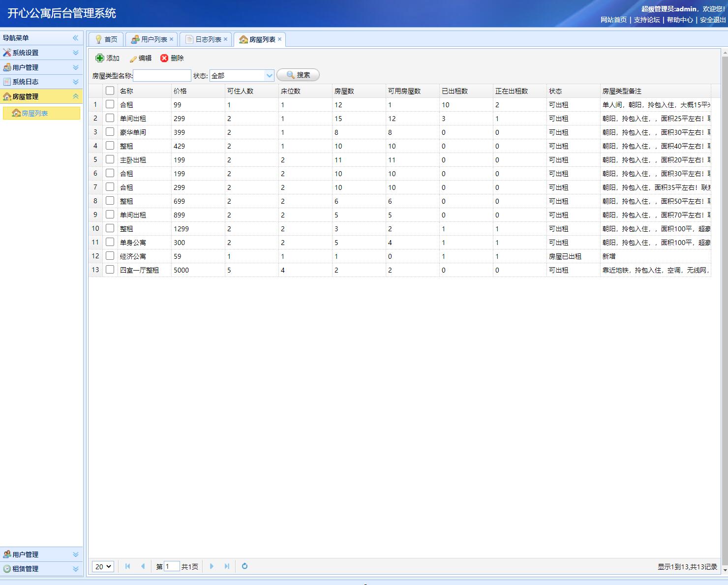Go to first page using pagination arrow
This screenshot has width=728, height=585.
pyautogui.click(x=127, y=566)
